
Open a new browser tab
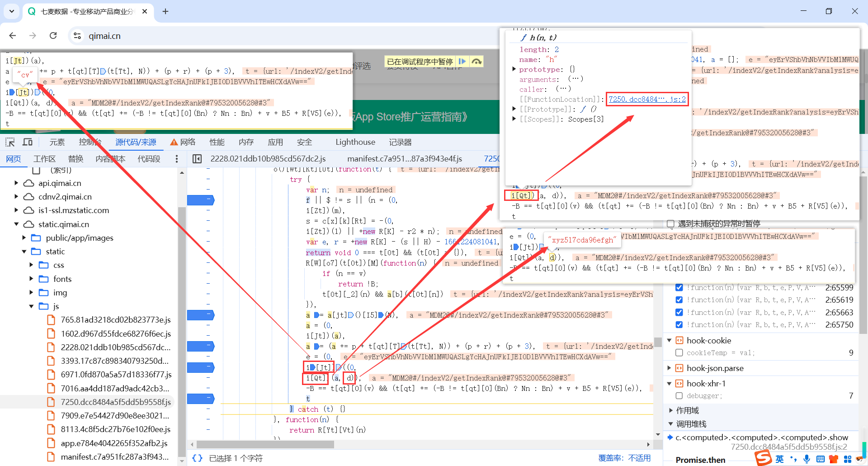click(165, 11)
